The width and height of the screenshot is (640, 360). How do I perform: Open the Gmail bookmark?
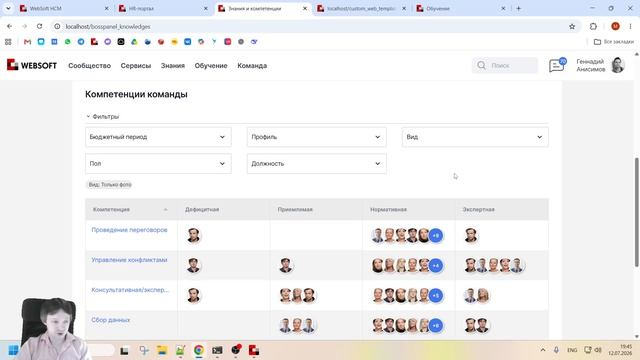[27, 42]
